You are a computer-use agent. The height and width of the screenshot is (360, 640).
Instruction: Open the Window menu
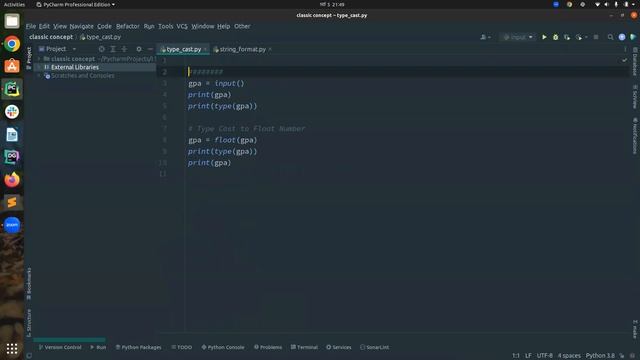[203, 26]
